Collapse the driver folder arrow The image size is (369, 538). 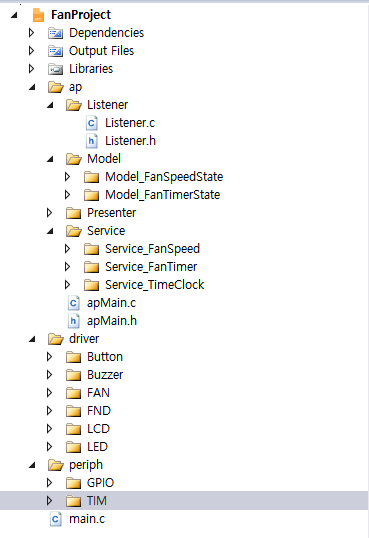coord(32,339)
